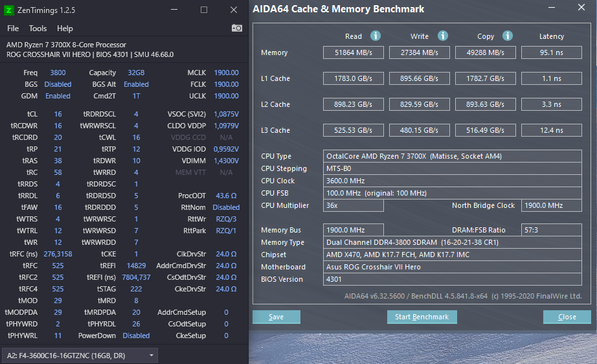Click the DRAM:FSB Ratio 57:3 field
Screen dimensions: 597x364
tap(551, 230)
